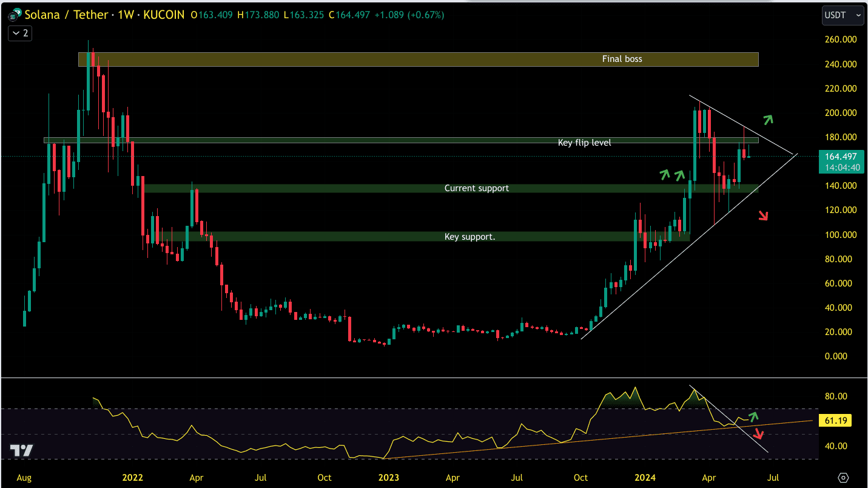Click the high value H173.880
This screenshot has width=868, height=488.
tap(260, 15)
